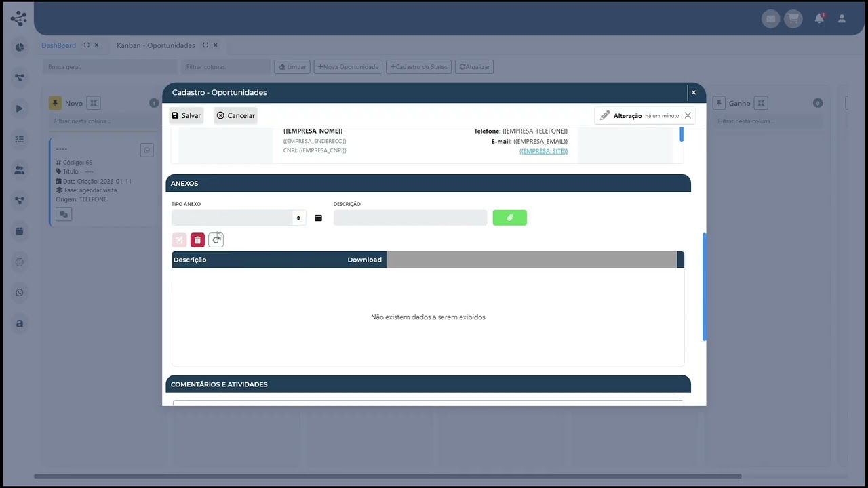Open the shopping cart icon in the header
The height and width of the screenshot is (488, 868).
coord(793,19)
